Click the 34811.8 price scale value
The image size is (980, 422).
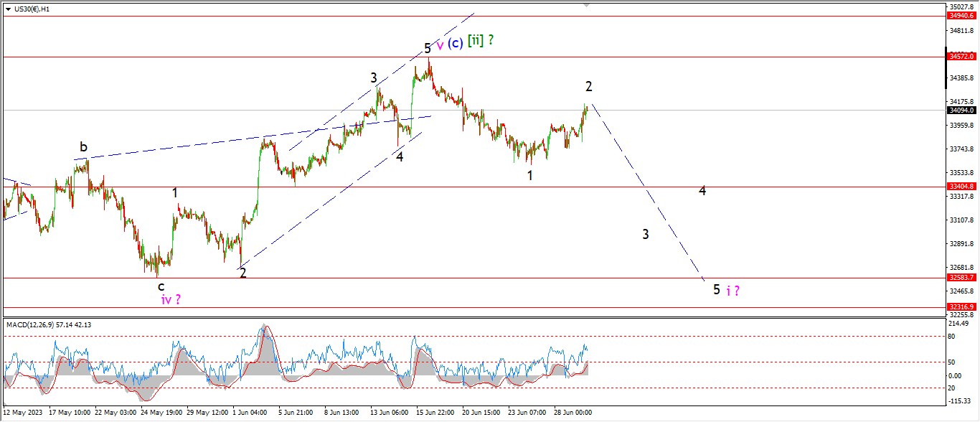coord(962,31)
